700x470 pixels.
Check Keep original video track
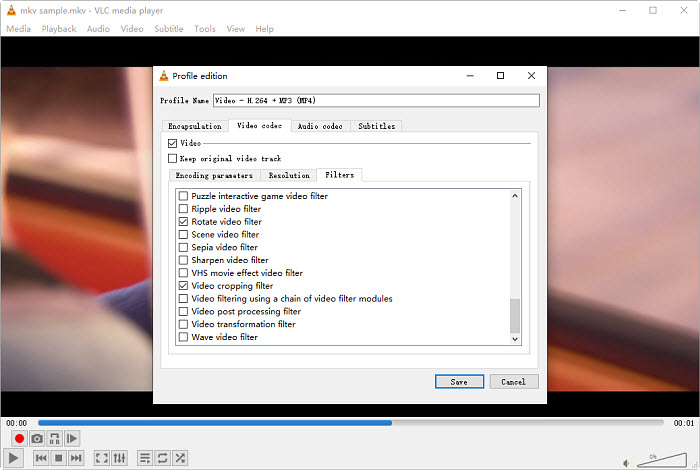173,158
